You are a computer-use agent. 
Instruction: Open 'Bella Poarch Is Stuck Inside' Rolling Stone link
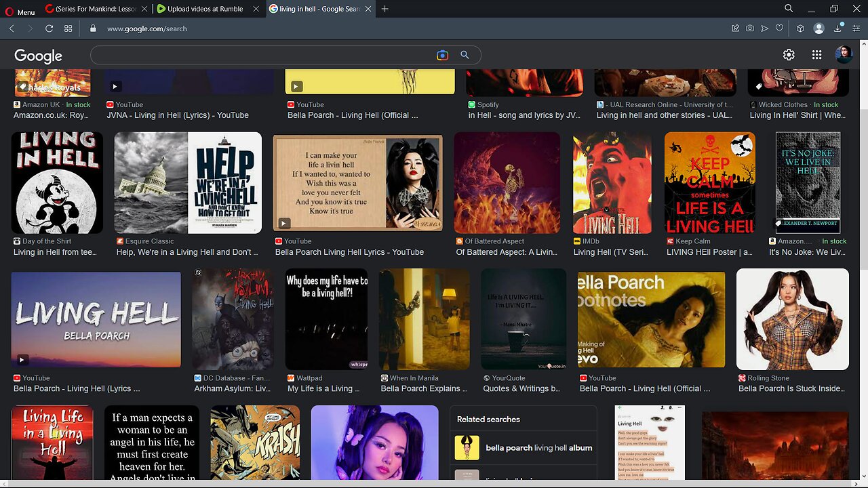tap(791, 389)
